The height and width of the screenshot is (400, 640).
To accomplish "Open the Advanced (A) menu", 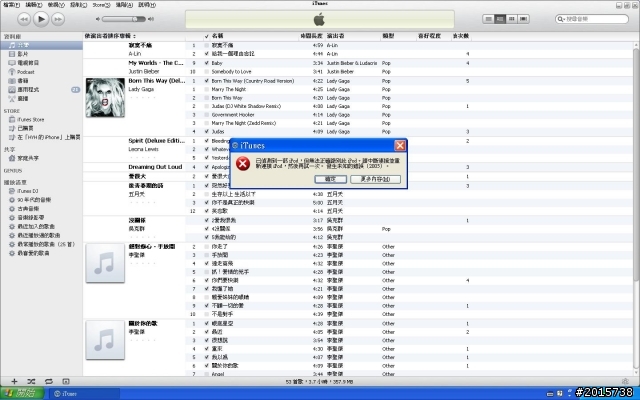I will pyautogui.click(x=124, y=5).
